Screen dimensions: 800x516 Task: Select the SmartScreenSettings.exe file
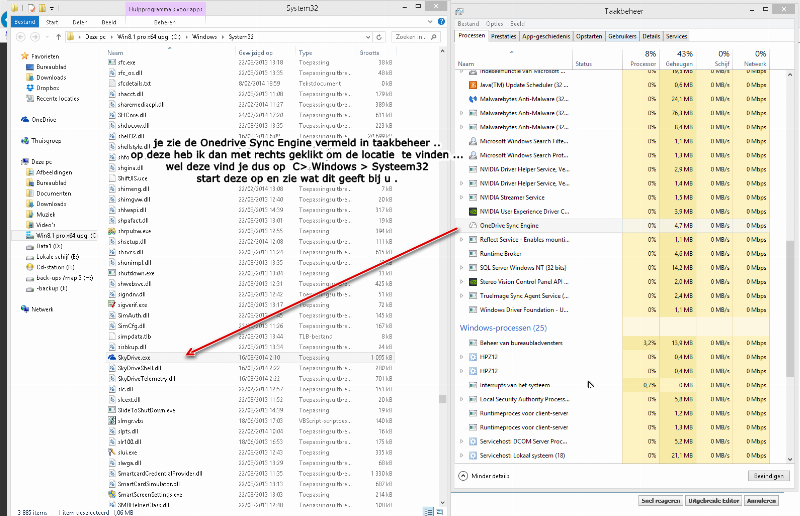(x=250, y=495)
